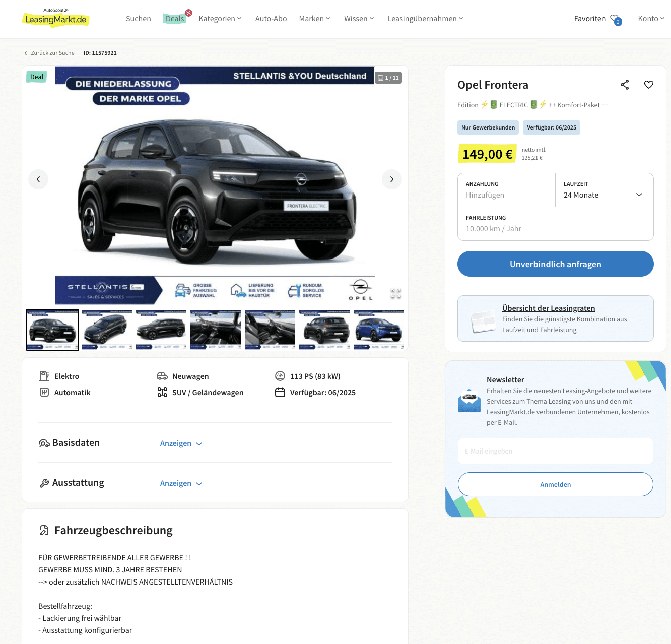671x644 pixels.
Task: Expand Basisdaten with Anzeigen
Action: 181,443
